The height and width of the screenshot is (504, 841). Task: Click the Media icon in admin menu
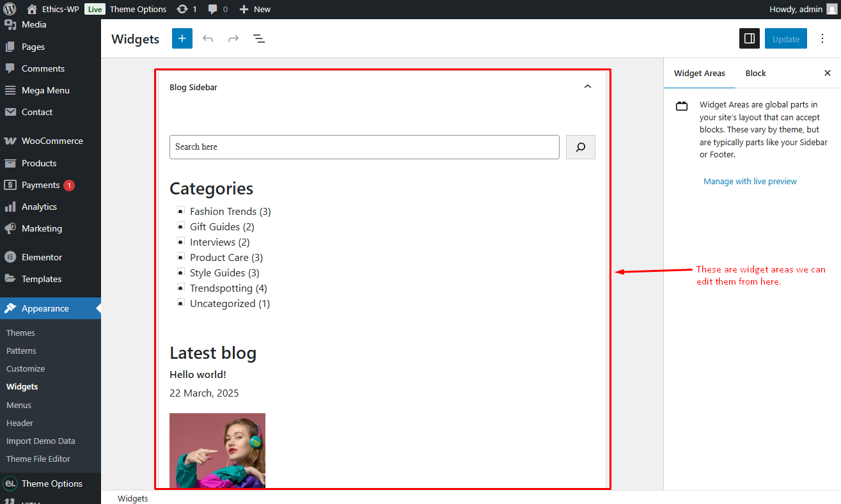[10, 25]
